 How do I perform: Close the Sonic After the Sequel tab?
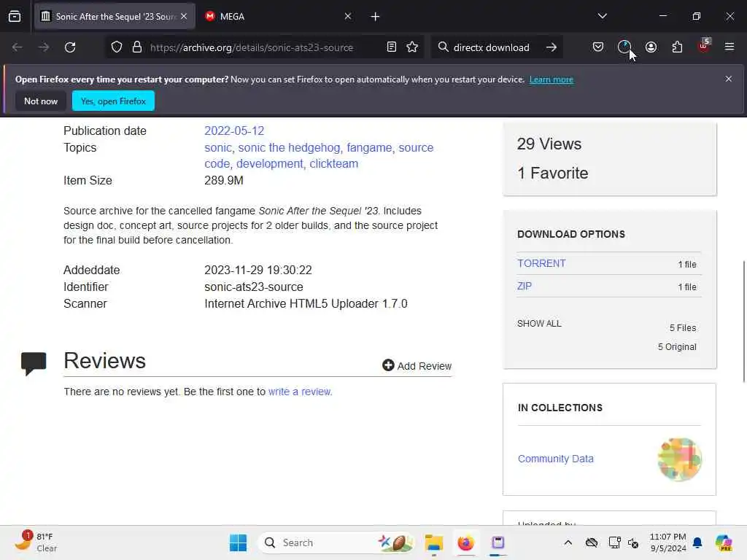[x=184, y=16]
